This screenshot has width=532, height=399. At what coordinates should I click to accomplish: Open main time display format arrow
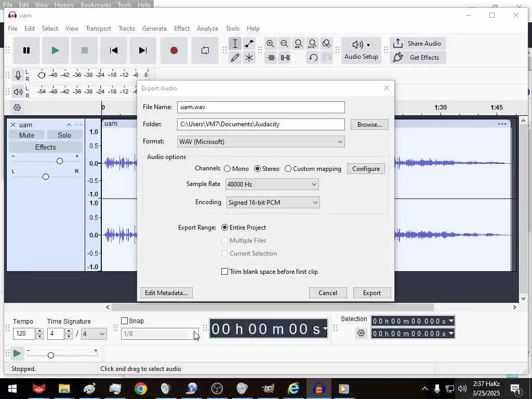click(325, 328)
